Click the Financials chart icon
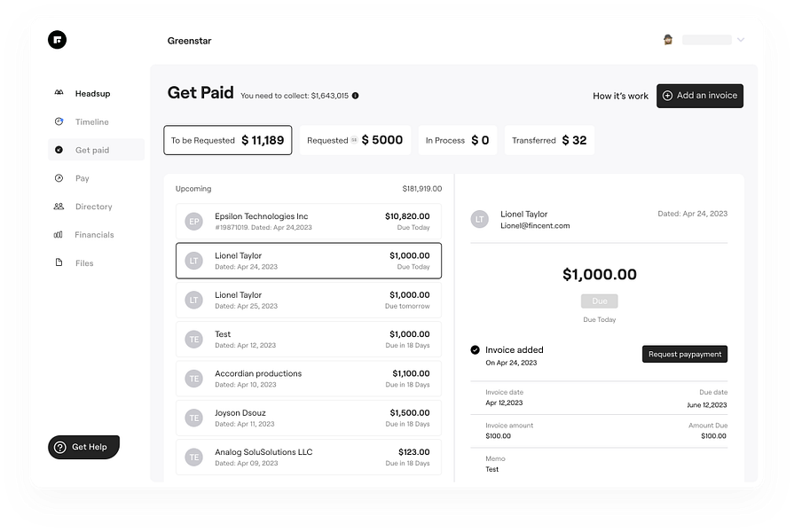Image resolution: width=794 pixels, height=532 pixels. [59, 235]
